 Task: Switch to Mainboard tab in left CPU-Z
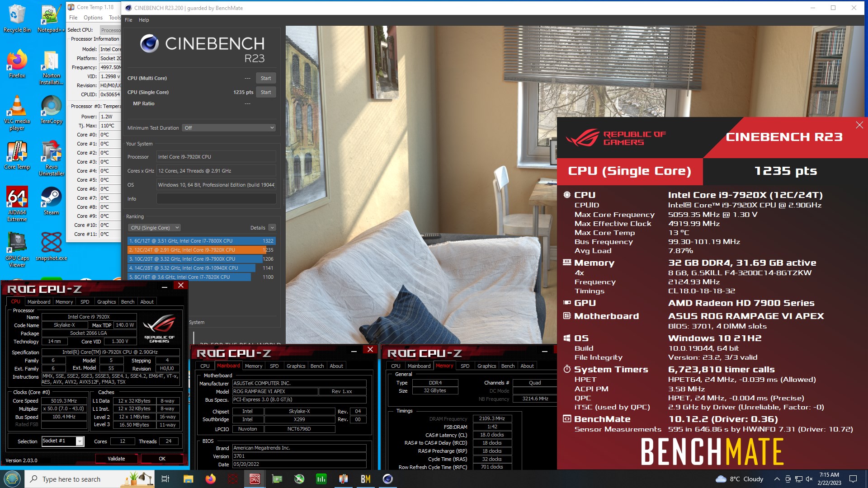(39, 302)
